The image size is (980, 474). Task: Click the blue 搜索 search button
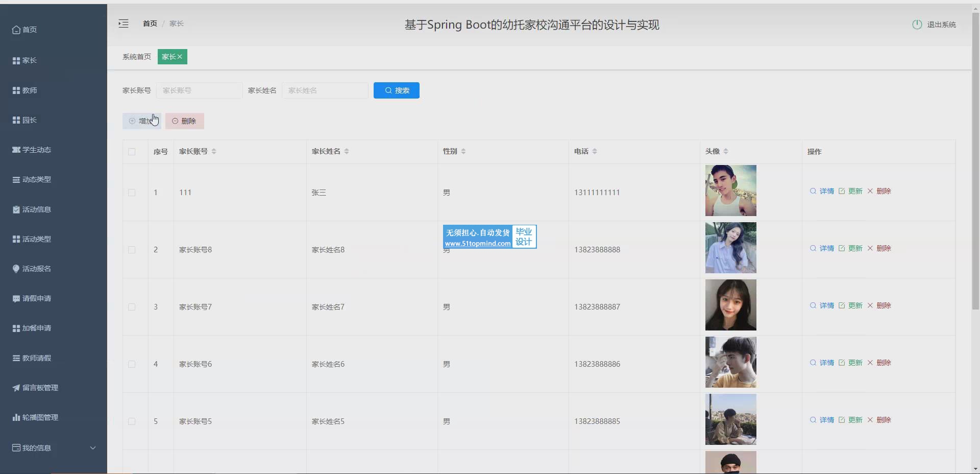[397, 90]
